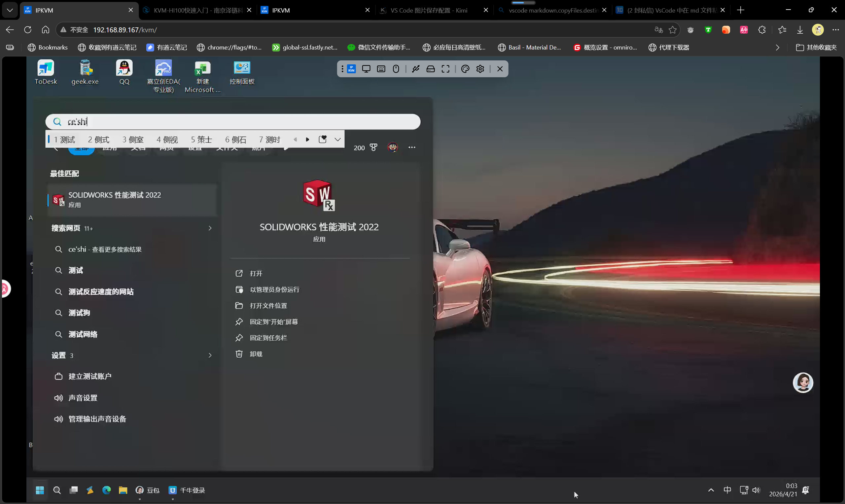Select 打开文件位置 option
The width and height of the screenshot is (845, 504).
pyautogui.click(x=268, y=306)
